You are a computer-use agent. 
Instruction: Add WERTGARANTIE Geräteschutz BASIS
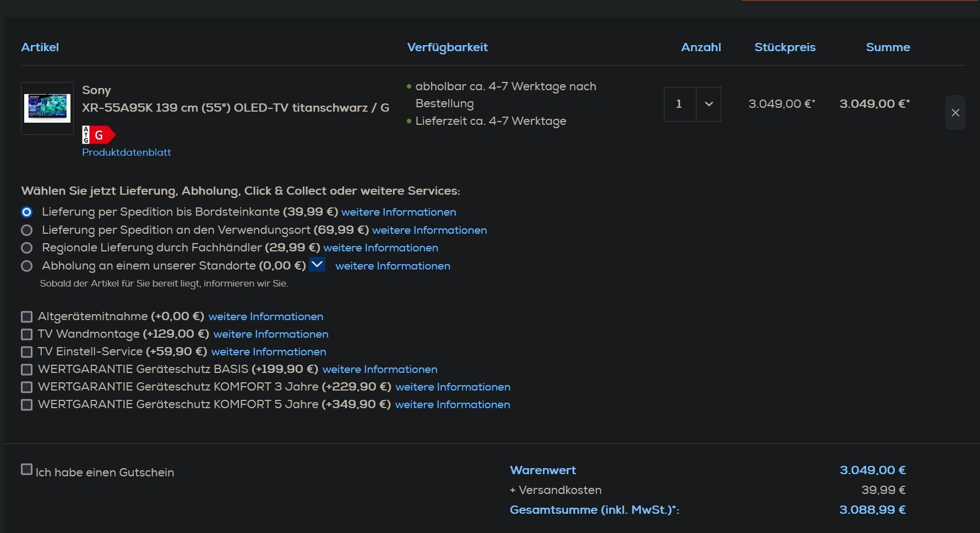click(26, 370)
